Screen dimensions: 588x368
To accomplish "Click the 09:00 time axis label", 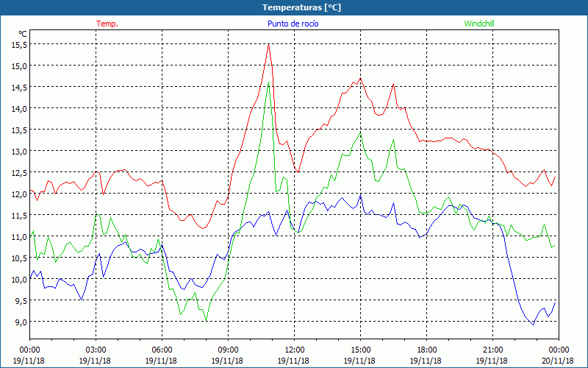I will [x=228, y=350].
